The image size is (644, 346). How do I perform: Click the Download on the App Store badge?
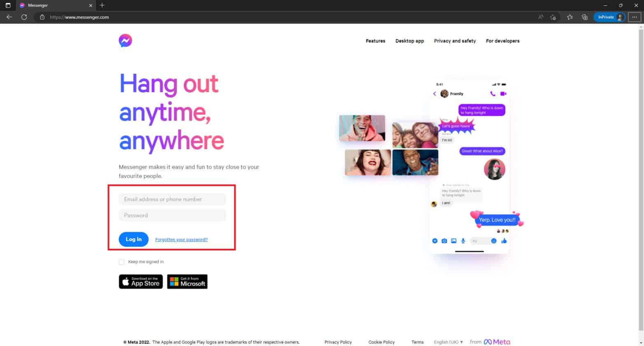coord(141,282)
